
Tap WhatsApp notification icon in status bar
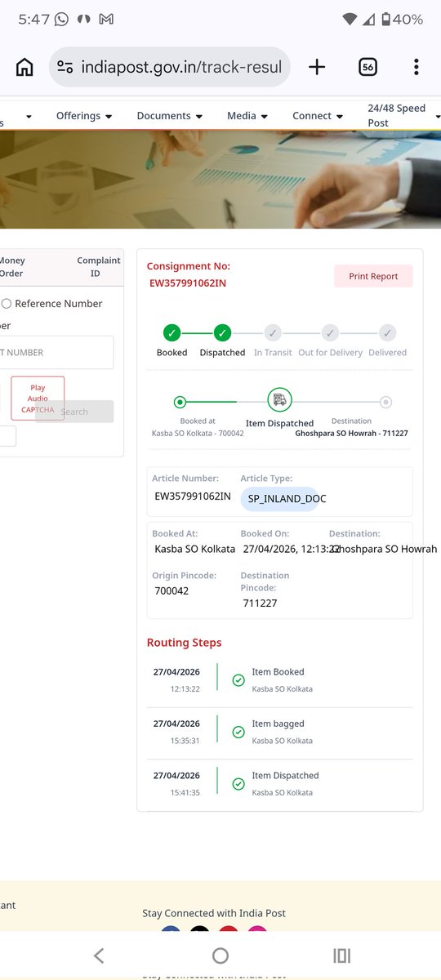pyautogui.click(x=61, y=19)
